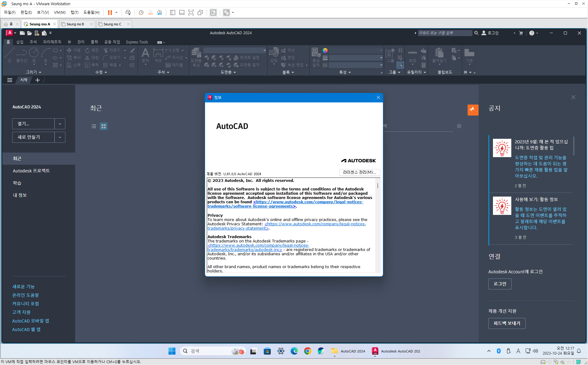Click the VMware pause virtual machine icon
This screenshot has width=588, height=365.
[x=110, y=13]
